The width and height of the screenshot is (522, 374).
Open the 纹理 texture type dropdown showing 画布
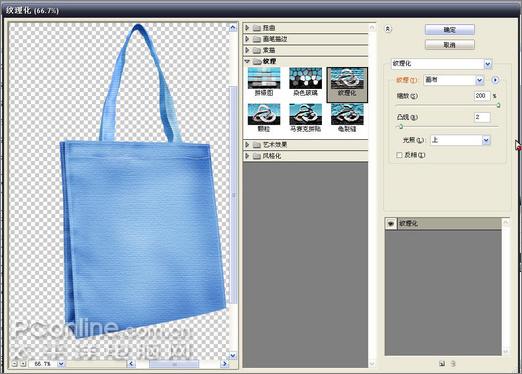(x=480, y=80)
